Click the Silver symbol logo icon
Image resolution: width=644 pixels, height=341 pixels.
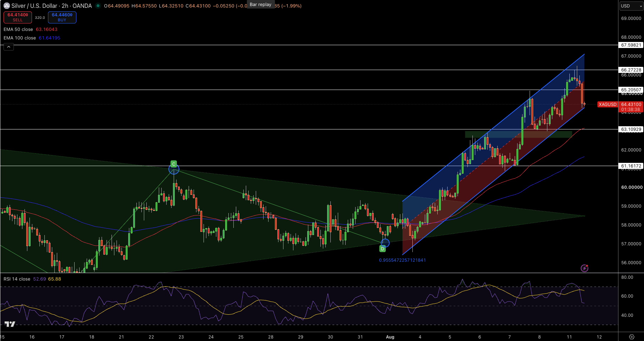point(7,6)
